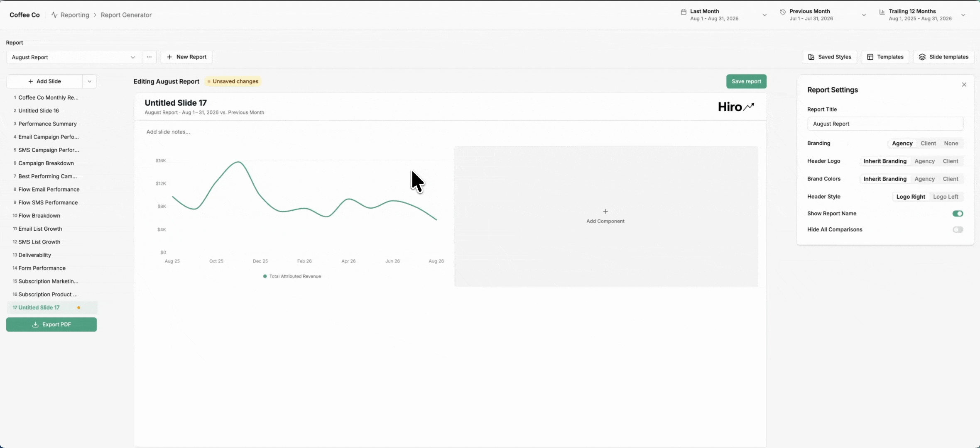Click the Add slide notes field
The width and height of the screenshot is (980, 448).
168,132
